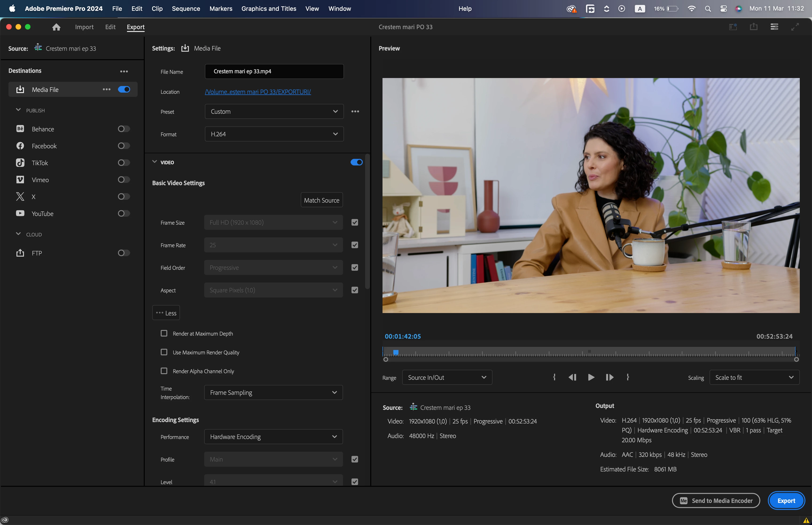
Task: Click the Quick Export share icon
Action: coord(753,27)
